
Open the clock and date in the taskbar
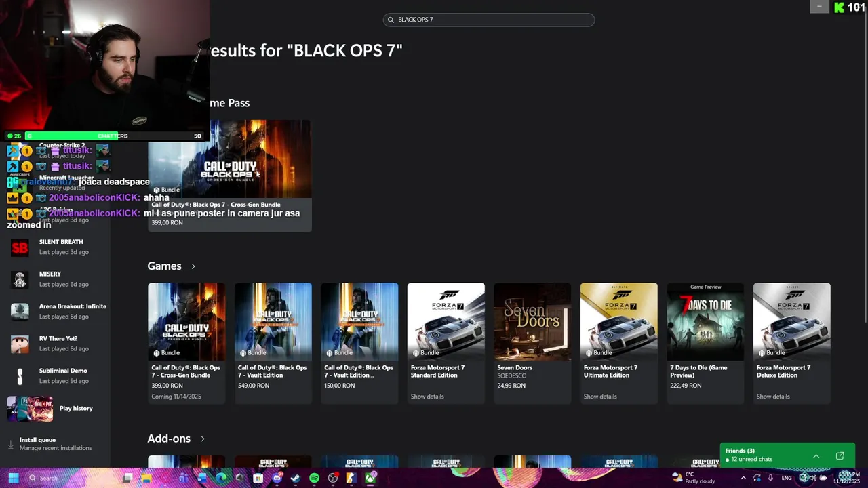[847, 478]
